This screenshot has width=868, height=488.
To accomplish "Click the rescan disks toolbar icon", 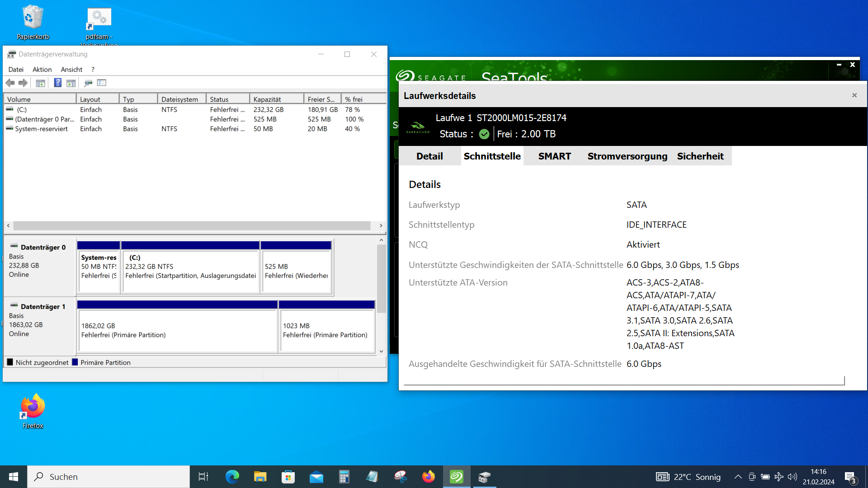I will tap(88, 83).
